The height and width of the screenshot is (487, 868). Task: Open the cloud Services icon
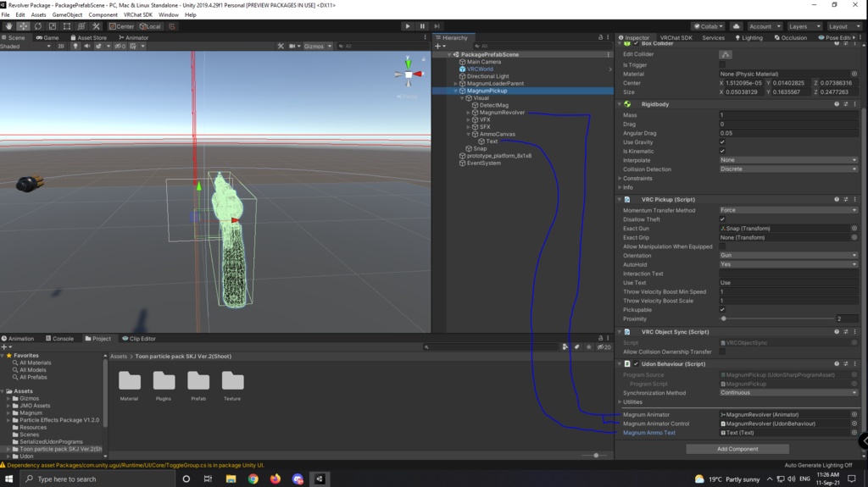click(736, 26)
